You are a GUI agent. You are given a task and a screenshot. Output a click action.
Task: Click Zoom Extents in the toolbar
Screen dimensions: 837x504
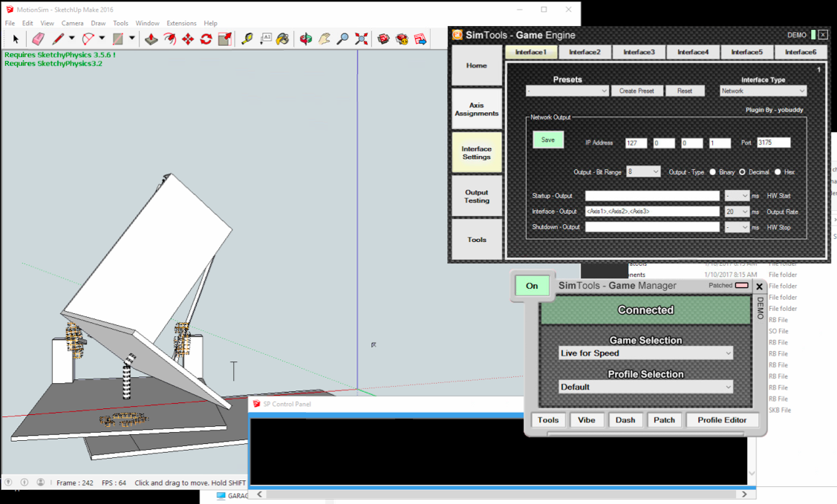(x=362, y=39)
